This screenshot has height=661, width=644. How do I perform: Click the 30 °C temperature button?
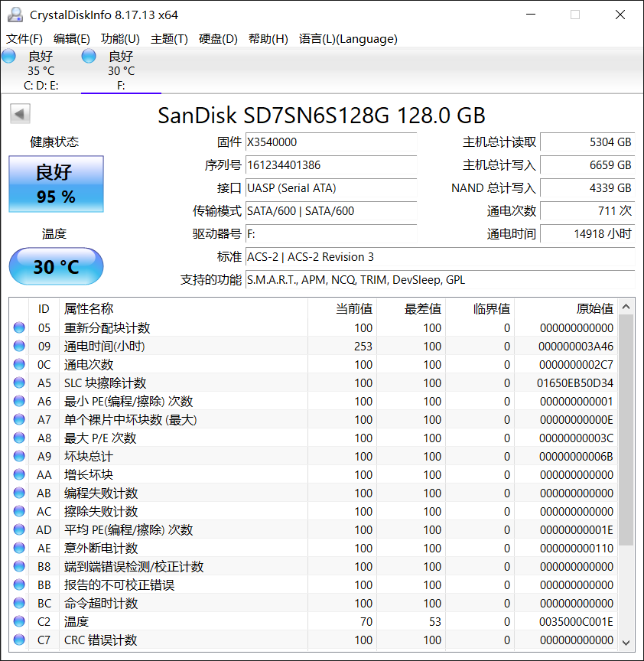pyautogui.click(x=56, y=266)
